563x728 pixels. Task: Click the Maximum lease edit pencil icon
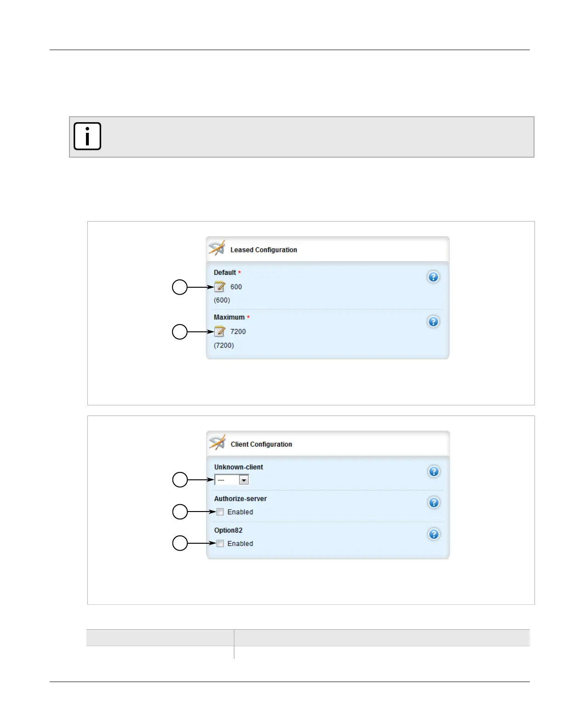pyautogui.click(x=220, y=332)
